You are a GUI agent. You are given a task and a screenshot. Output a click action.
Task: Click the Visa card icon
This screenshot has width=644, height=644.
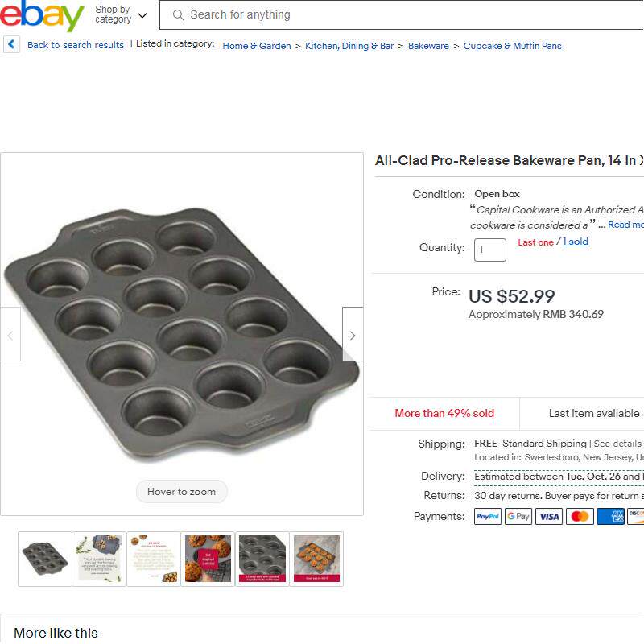[549, 517]
